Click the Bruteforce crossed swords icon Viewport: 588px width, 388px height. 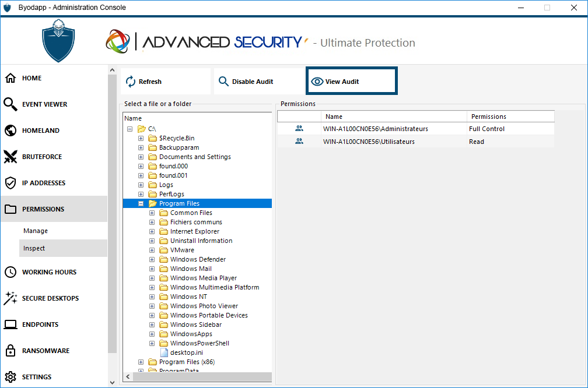tap(10, 157)
